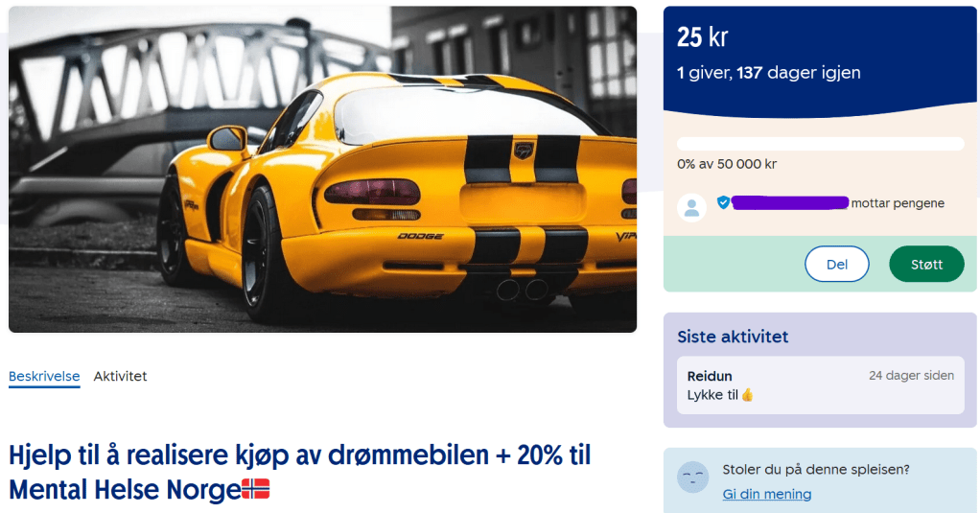Click the Stoler du på denne spleisen text

point(816,470)
